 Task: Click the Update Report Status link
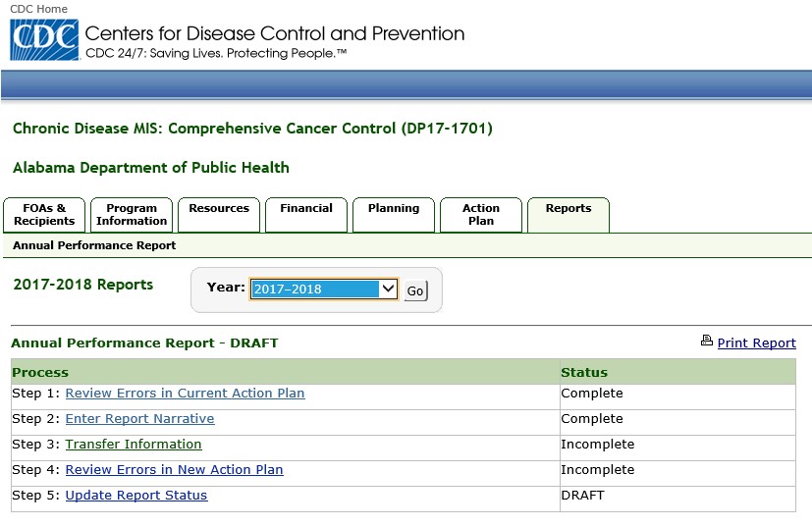(136, 496)
